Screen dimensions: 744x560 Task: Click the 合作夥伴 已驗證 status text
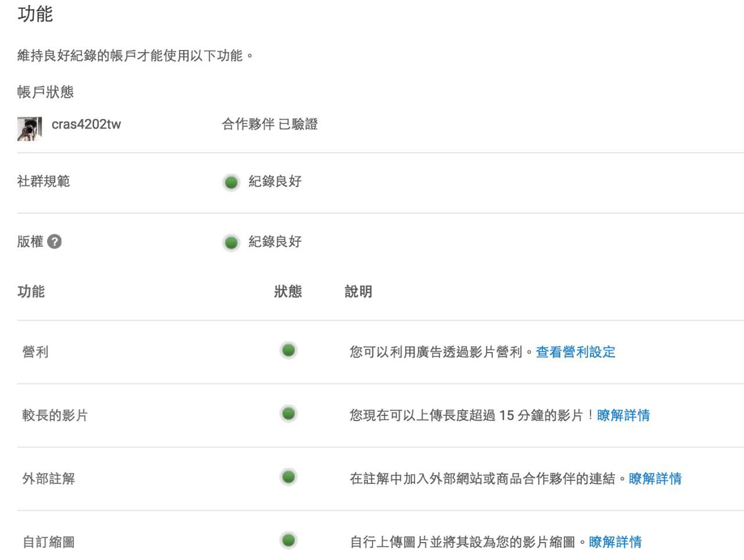click(270, 124)
